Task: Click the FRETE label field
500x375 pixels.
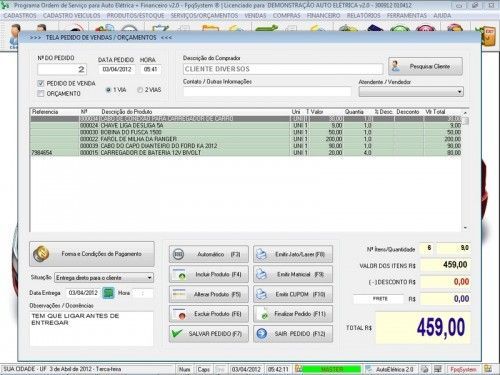Action: [x=378, y=299]
